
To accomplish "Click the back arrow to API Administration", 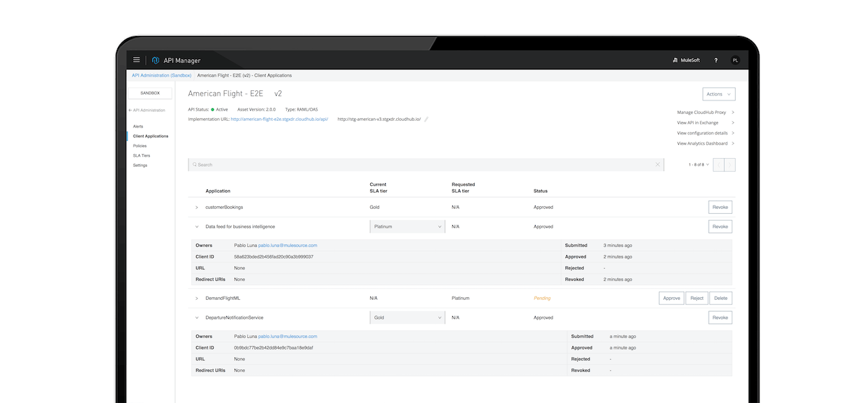I will pos(130,110).
